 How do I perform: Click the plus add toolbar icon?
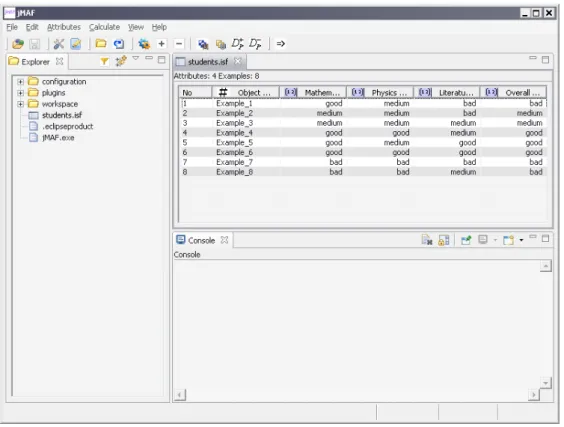(162, 44)
